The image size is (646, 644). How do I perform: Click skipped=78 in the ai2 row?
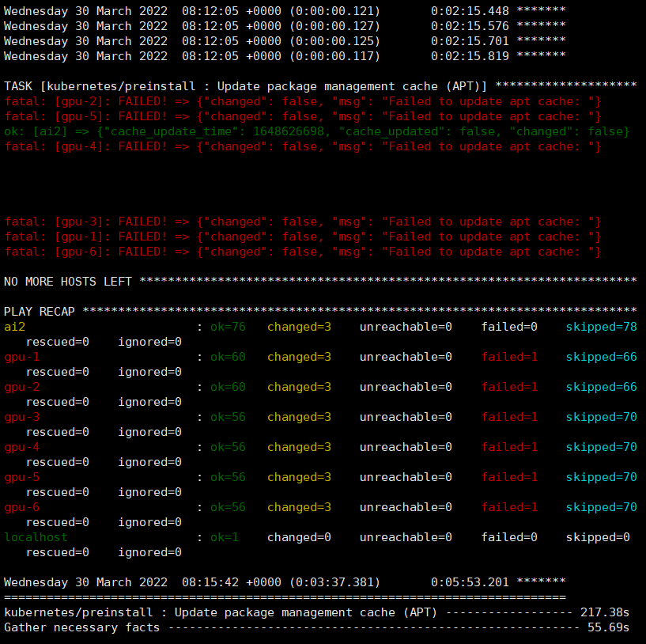pyautogui.click(x=602, y=327)
